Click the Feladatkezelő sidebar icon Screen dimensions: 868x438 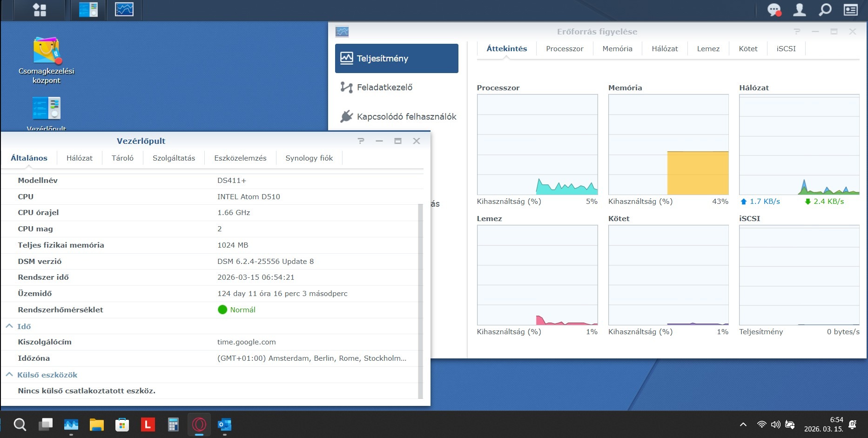pos(347,87)
